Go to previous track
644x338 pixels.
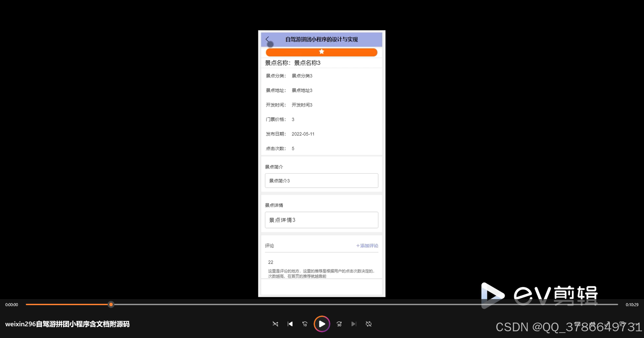coord(290,324)
